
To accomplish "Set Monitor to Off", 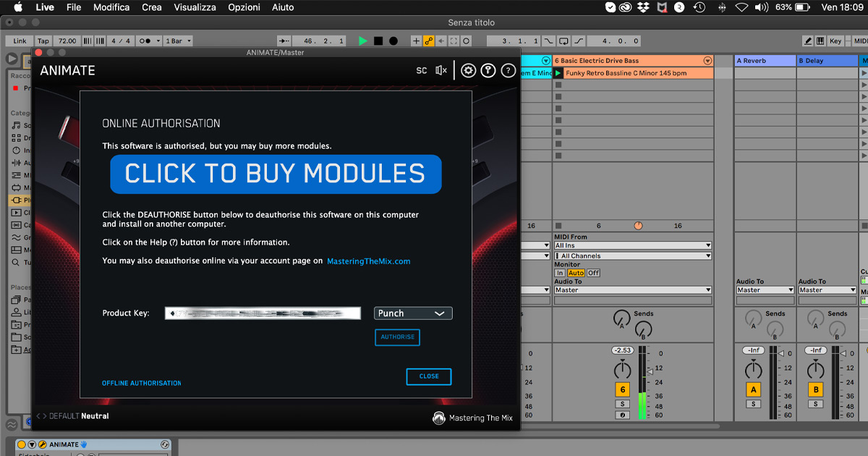I will point(593,273).
